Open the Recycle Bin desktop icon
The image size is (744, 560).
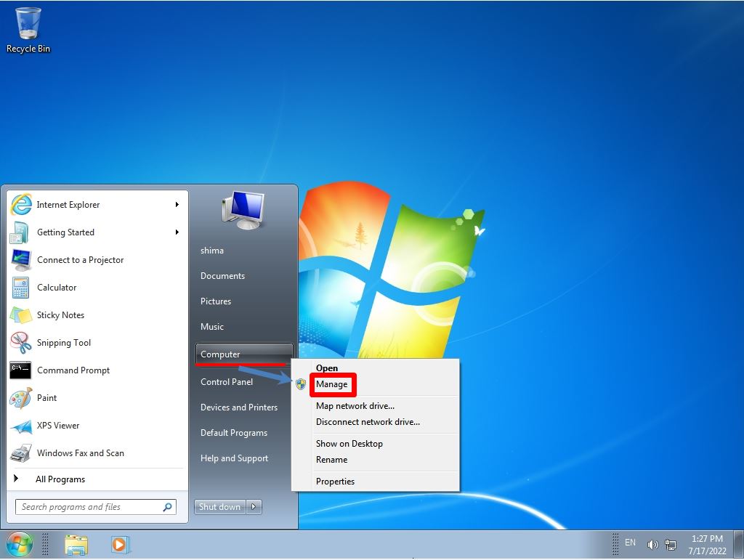[x=28, y=30]
